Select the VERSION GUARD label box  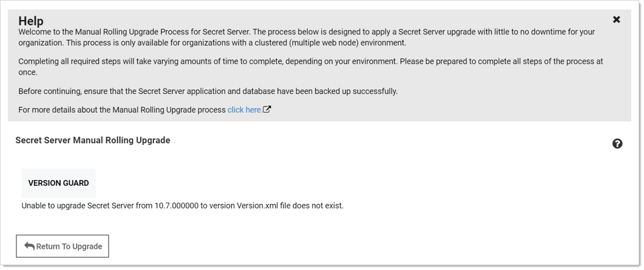click(x=58, y=183)
